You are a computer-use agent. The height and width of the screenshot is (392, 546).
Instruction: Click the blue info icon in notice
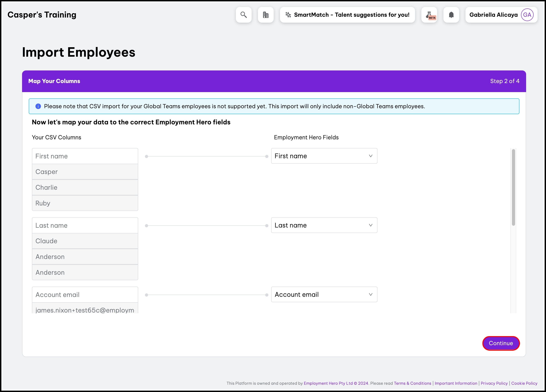point(38,106)
